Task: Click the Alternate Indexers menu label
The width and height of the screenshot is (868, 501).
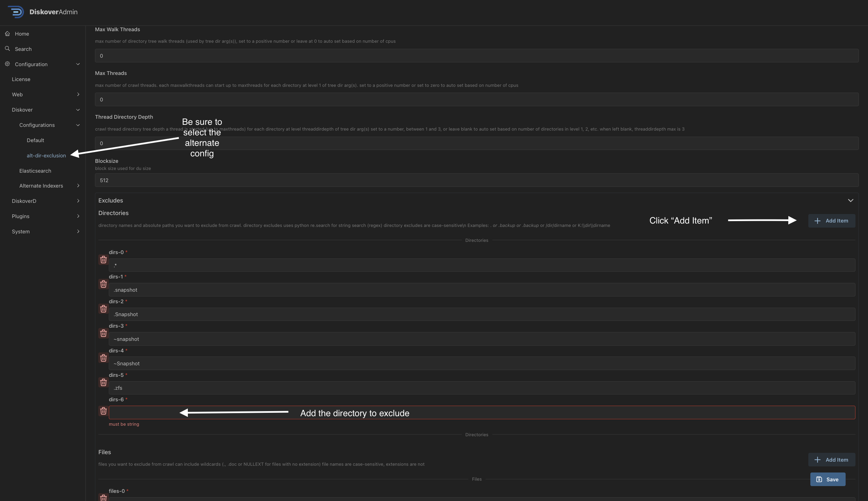Action: [41, 186]
